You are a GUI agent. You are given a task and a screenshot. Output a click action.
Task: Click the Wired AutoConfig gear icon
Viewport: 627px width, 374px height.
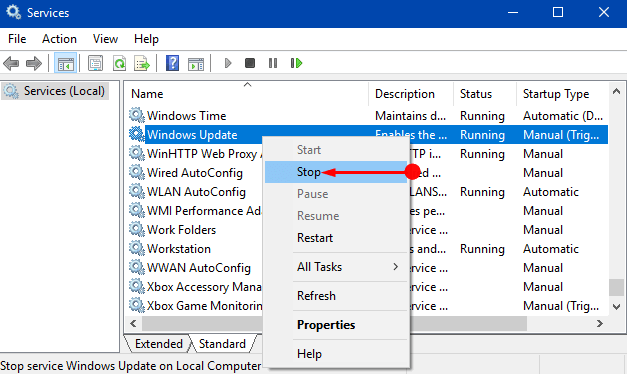137,172
